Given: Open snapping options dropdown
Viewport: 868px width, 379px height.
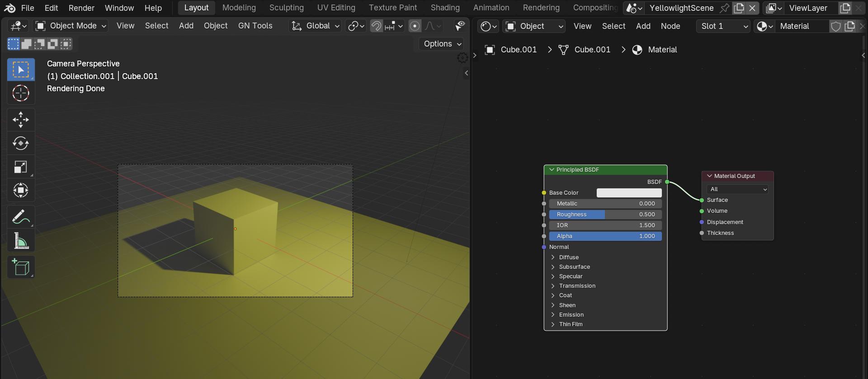Looking at the screenshot, I should click(394, 26).
